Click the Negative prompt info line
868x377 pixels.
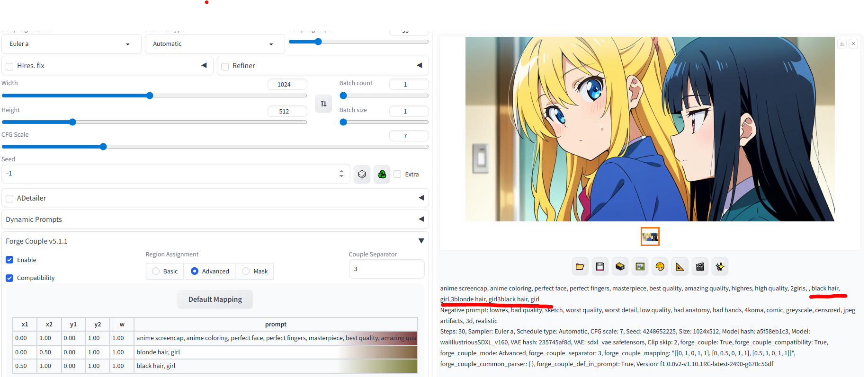click(648, 316)
